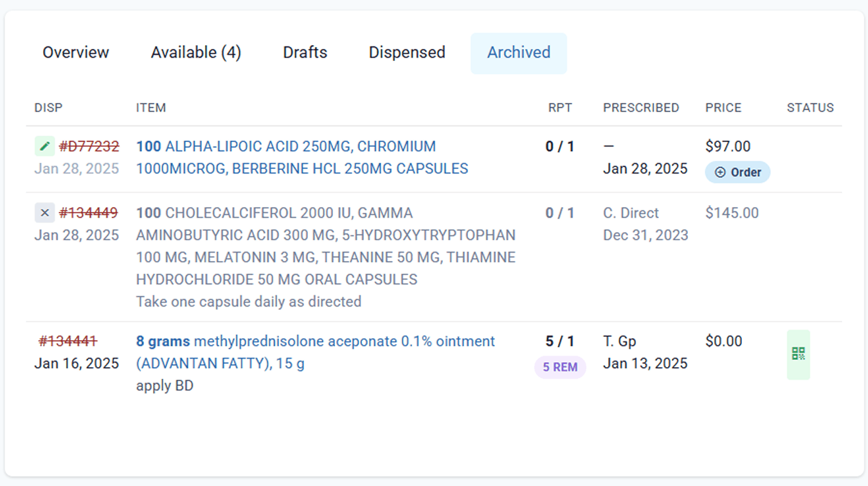868x486 pixels.
Task: Click the ITEM column header
Action: (x=151, y=108)
